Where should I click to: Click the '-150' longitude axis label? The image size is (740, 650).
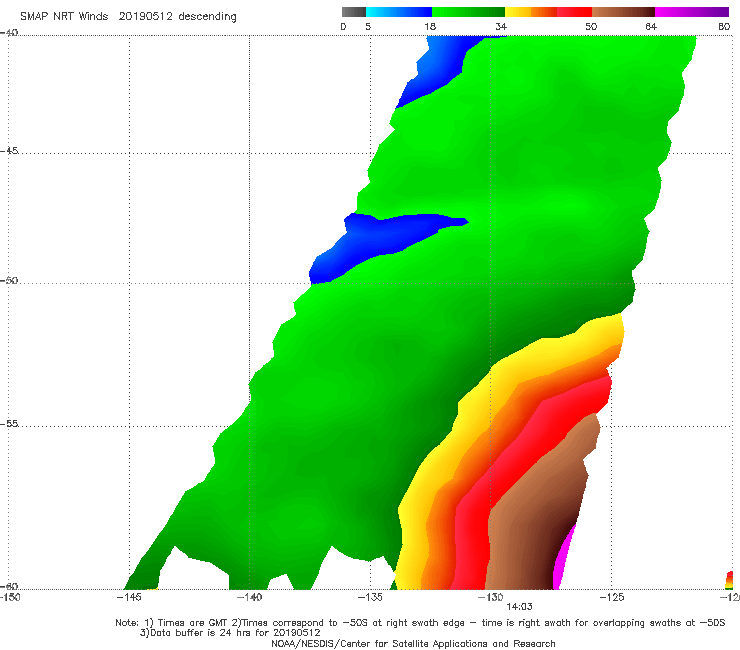[10, 597]
